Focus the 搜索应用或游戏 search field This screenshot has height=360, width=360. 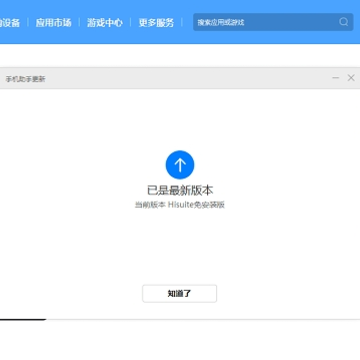point(273,22)
